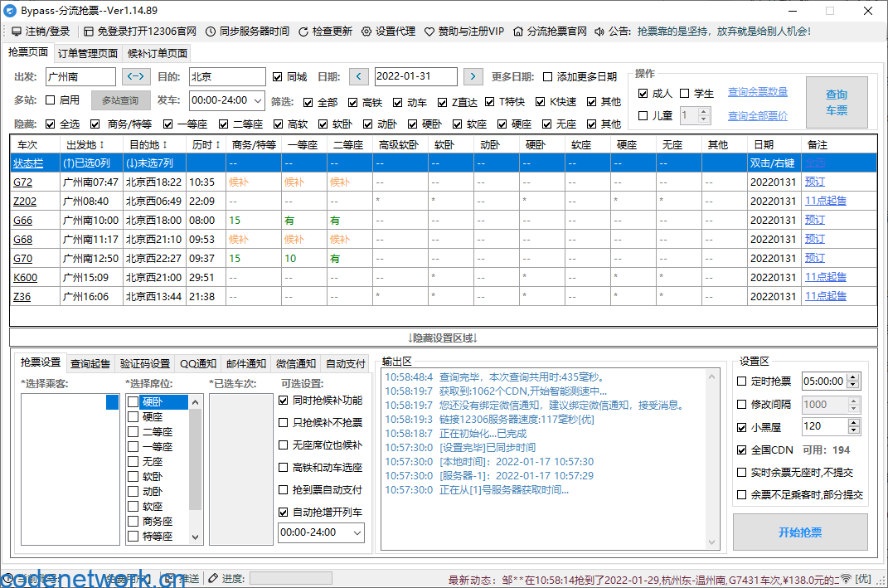Click the 公告 speaker icon
The height and width of the screenshot is (588, 888).
click(599, 32)
